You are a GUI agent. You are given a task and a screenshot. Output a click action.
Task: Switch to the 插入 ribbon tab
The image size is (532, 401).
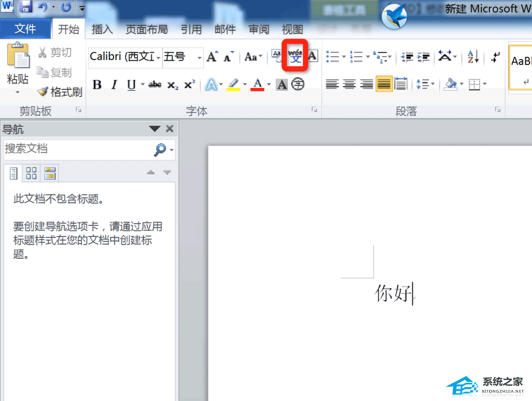tap(102, 29)
